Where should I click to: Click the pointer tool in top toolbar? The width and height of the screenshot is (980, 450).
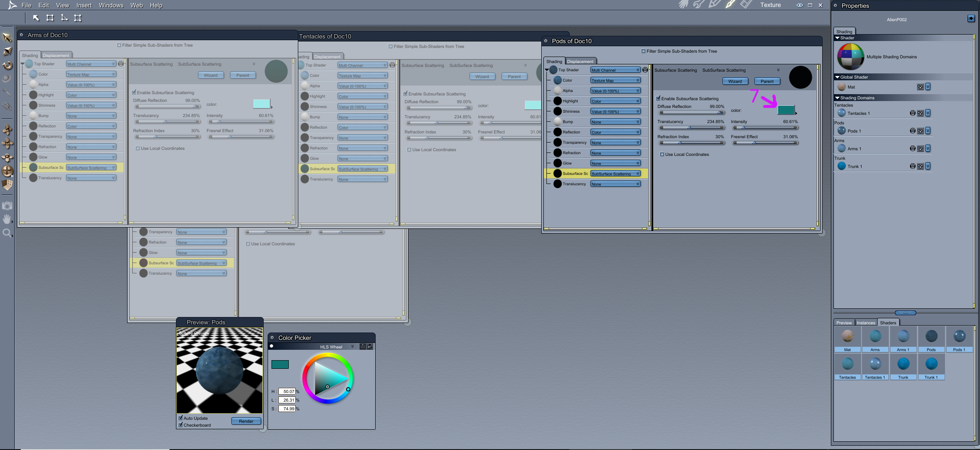tap(36, 18)
